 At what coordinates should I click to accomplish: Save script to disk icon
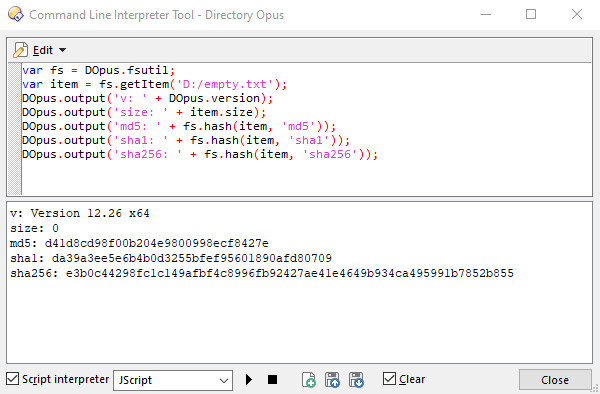pos(356,380)
